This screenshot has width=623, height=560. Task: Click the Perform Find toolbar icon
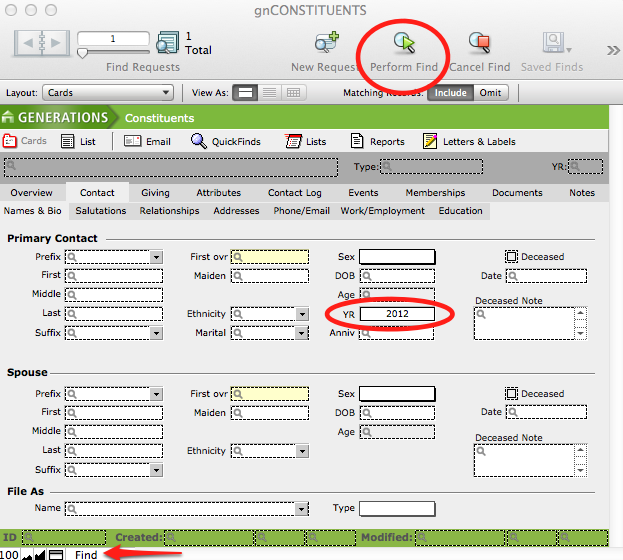pyautogui.click(x=404, y=43)
